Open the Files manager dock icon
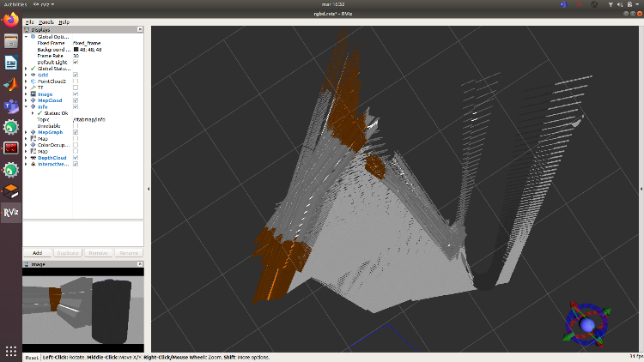644x362 pixels. pyautogui.click(x=11, y=41)
